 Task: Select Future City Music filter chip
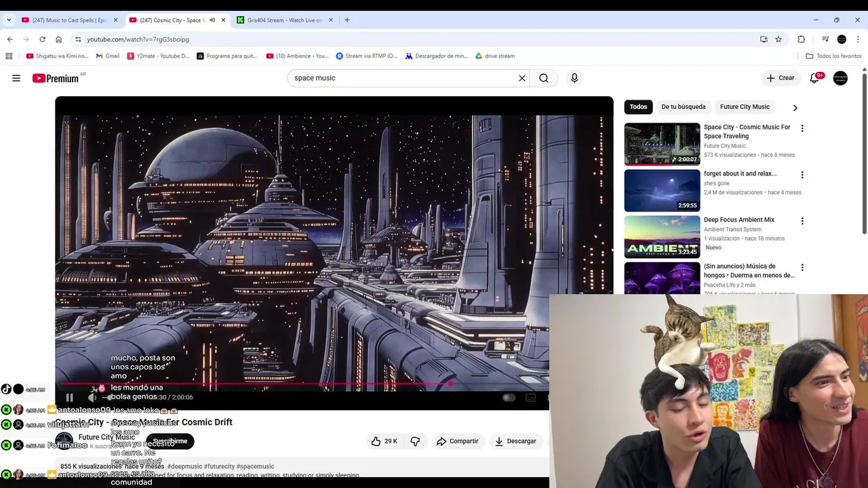pos(745,106)
